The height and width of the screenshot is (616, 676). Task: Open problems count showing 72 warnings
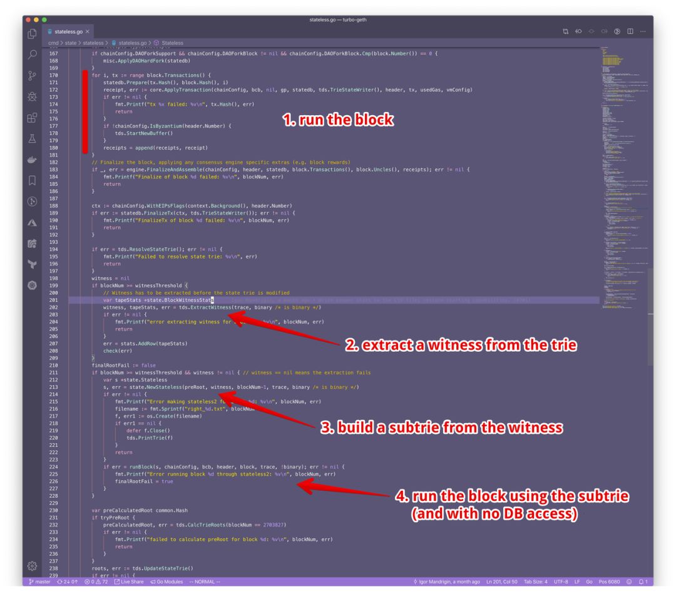[96, 582]
